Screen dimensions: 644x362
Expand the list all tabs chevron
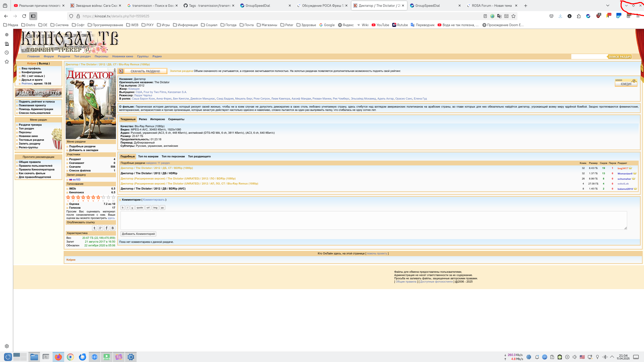[x=608, y=6]
